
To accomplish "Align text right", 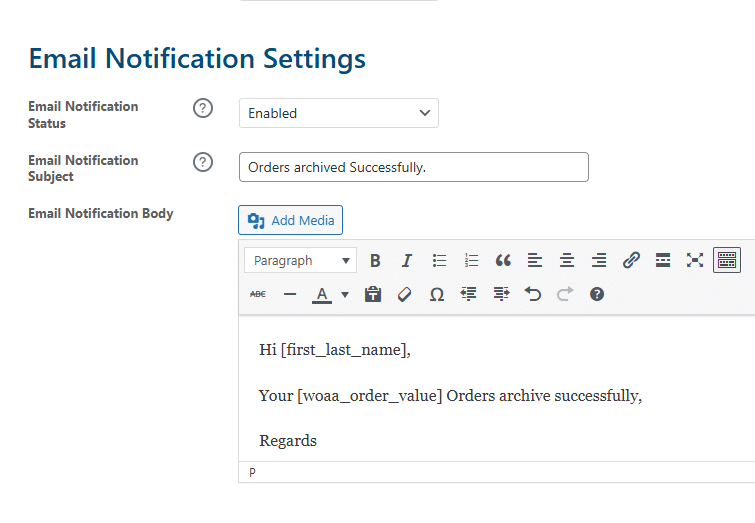I will pos(599,261).
